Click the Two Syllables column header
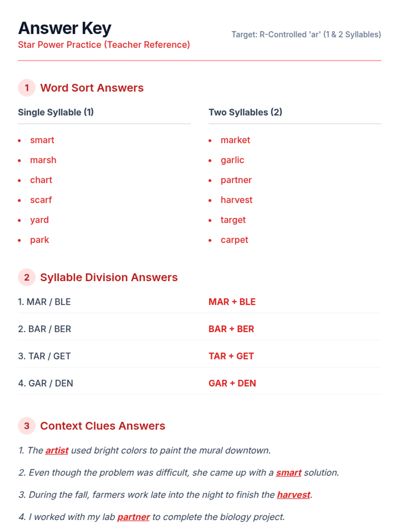Viewport: 399px width, 532px height. coord(245,112)
